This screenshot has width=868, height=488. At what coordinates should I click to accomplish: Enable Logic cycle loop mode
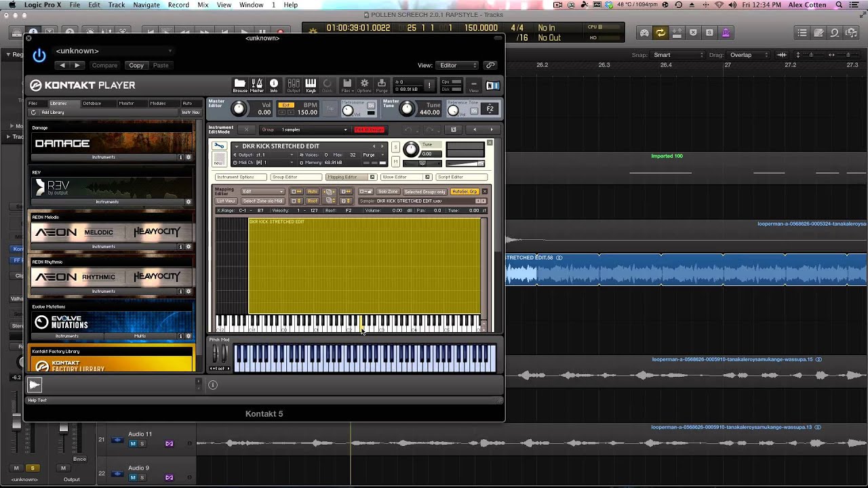tap(660, 33)
